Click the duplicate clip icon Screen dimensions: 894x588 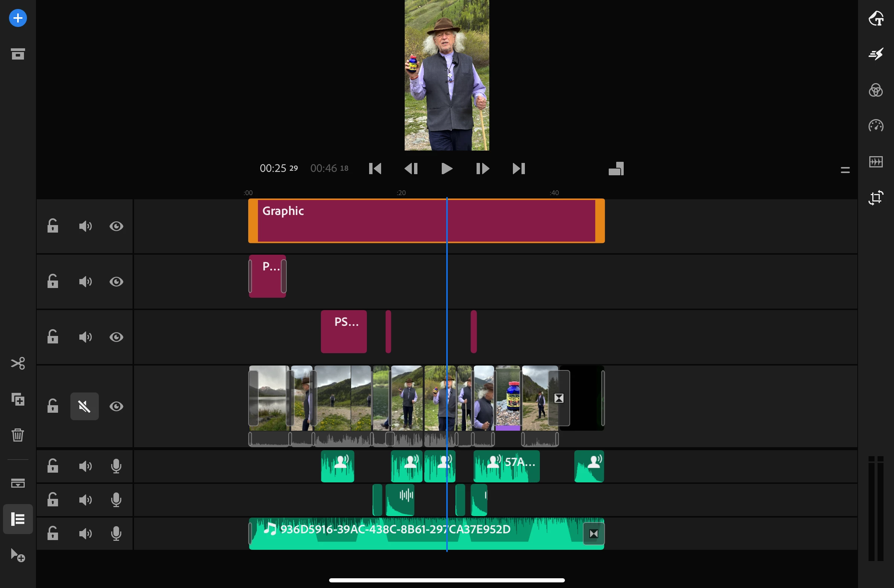click(x=18, y=399)
